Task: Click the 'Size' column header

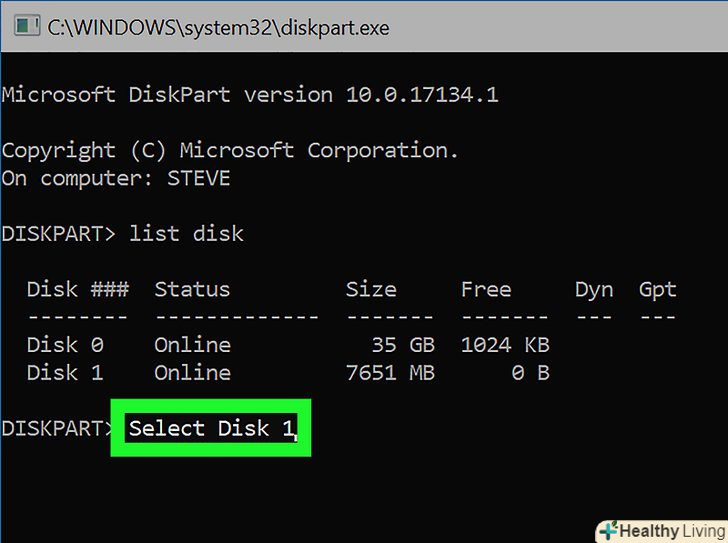Action: click(371, 289)
